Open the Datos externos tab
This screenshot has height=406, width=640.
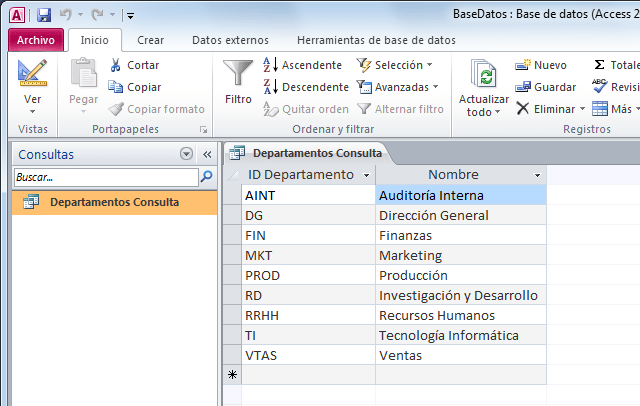coord(231,40)
